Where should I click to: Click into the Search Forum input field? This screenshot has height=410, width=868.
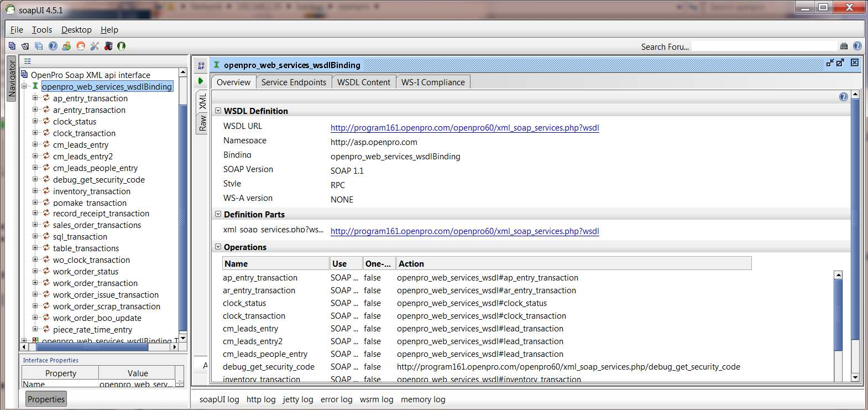(x=764, y=46)
